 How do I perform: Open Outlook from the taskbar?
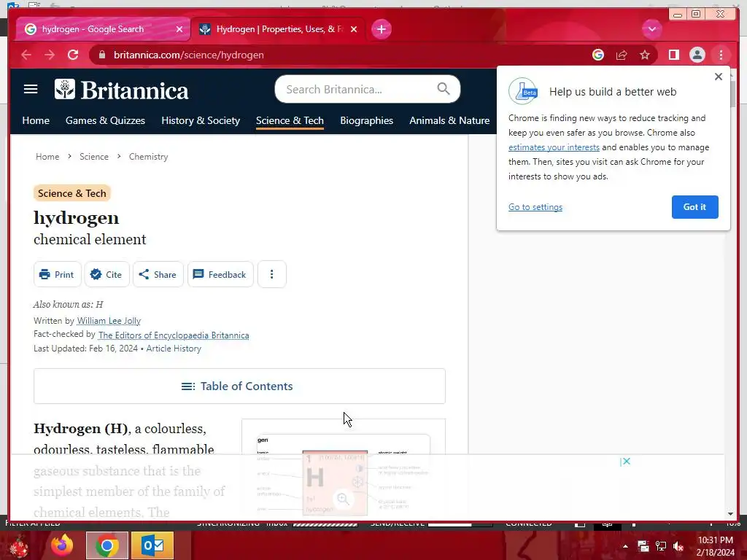pos(152,545)
